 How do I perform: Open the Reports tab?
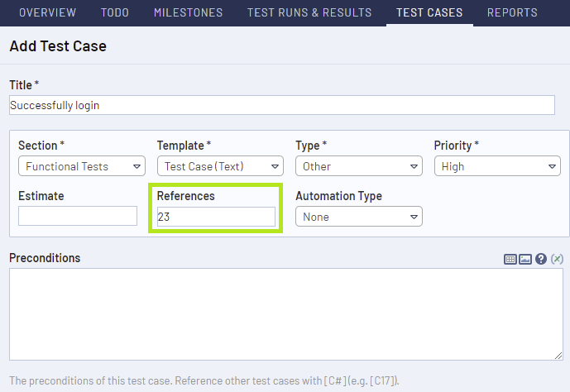512,12
